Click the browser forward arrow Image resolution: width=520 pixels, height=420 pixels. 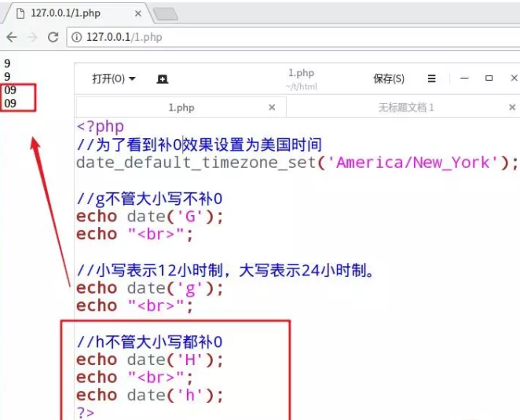click(x=32, y=37)
